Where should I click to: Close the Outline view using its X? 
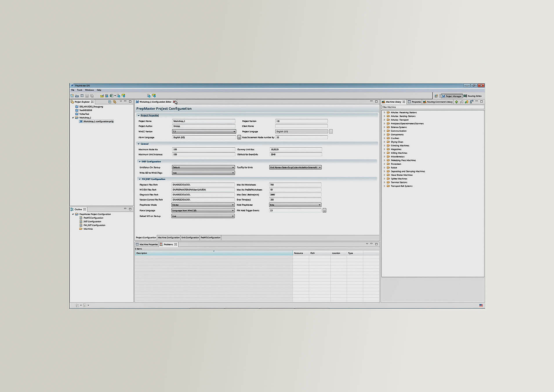(x=85, y=209)
